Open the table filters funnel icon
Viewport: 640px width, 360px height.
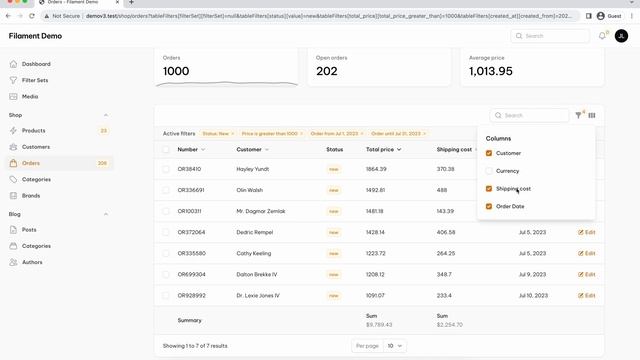pos(578,116)
